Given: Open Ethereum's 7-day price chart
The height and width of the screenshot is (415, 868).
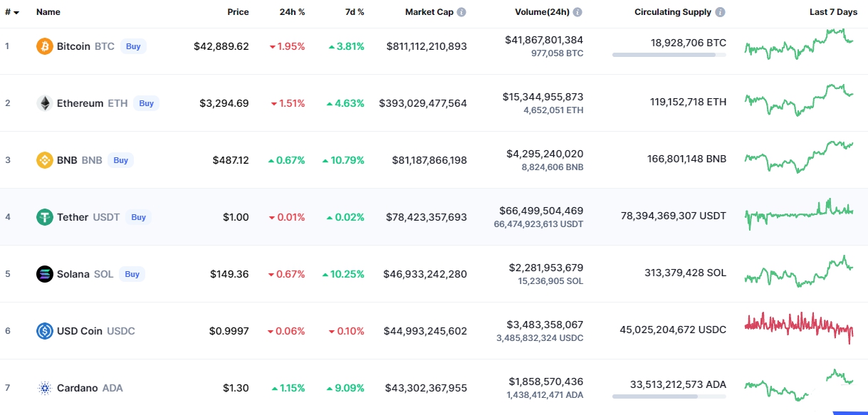Looking at the screenshot, I should click(799, 100).
